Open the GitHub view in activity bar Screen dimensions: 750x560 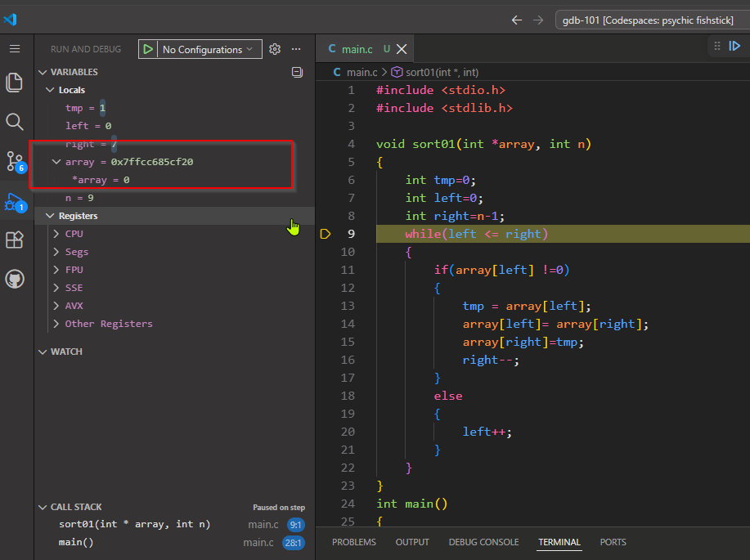coord(15,279)
